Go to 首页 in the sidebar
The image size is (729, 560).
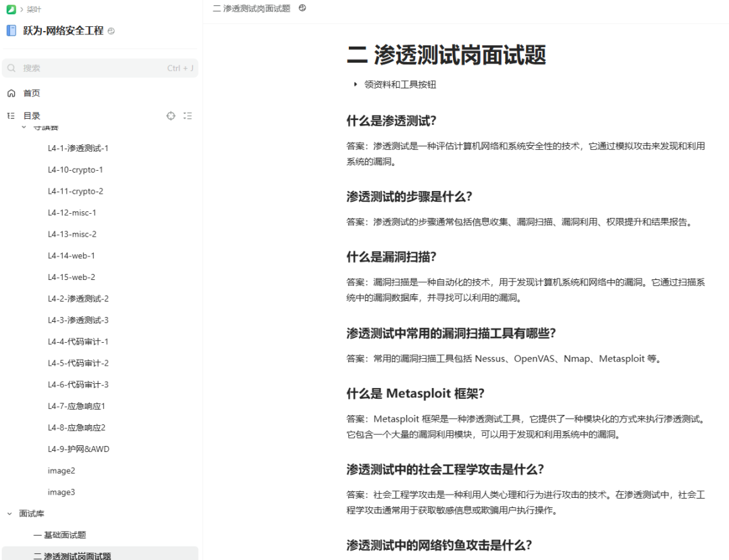(32, 93)
